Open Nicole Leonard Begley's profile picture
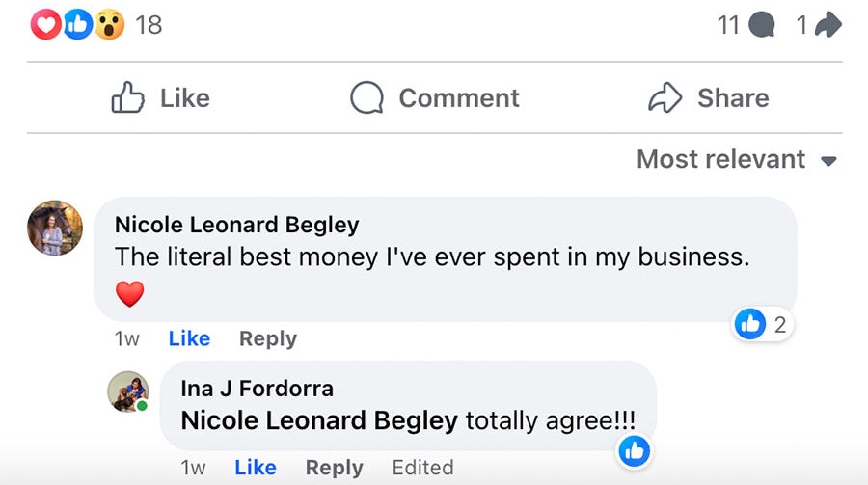 55,229
